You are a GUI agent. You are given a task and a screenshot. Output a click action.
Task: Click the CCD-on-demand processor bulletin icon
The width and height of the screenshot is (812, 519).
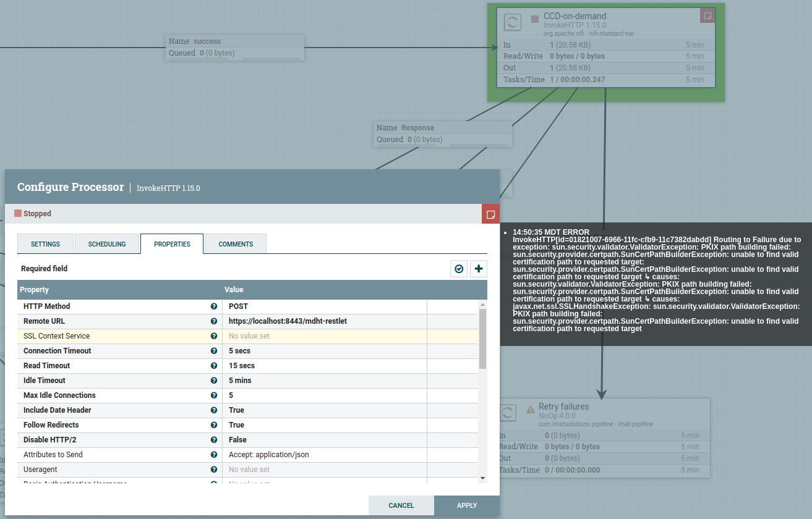tap(707, 15)
